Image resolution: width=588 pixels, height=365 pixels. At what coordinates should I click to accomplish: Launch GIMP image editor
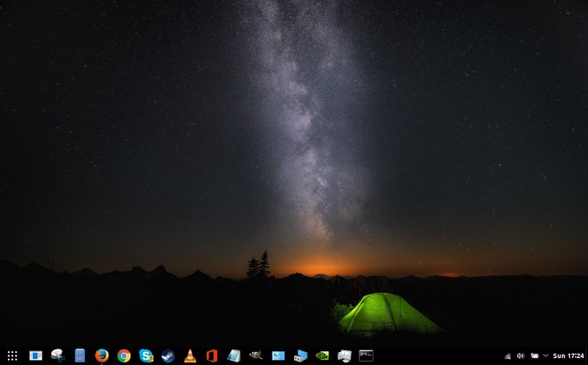coord(256,355)
